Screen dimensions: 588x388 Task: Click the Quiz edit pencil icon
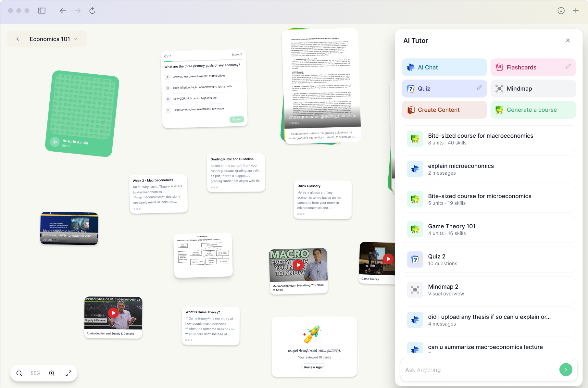[x=479, y=88]
